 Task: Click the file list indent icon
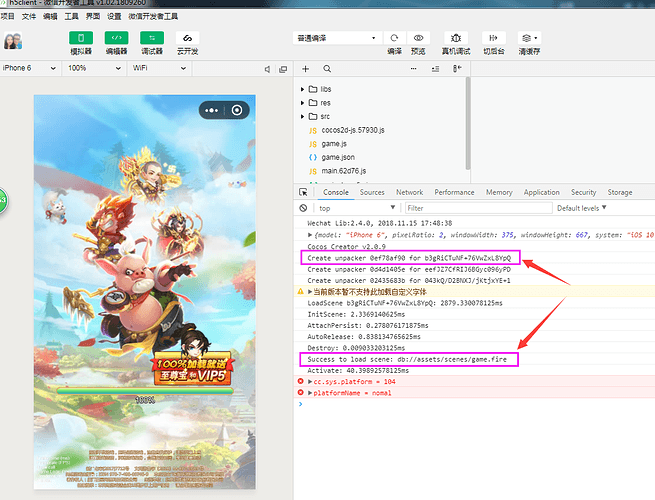(x=435, y=69)
